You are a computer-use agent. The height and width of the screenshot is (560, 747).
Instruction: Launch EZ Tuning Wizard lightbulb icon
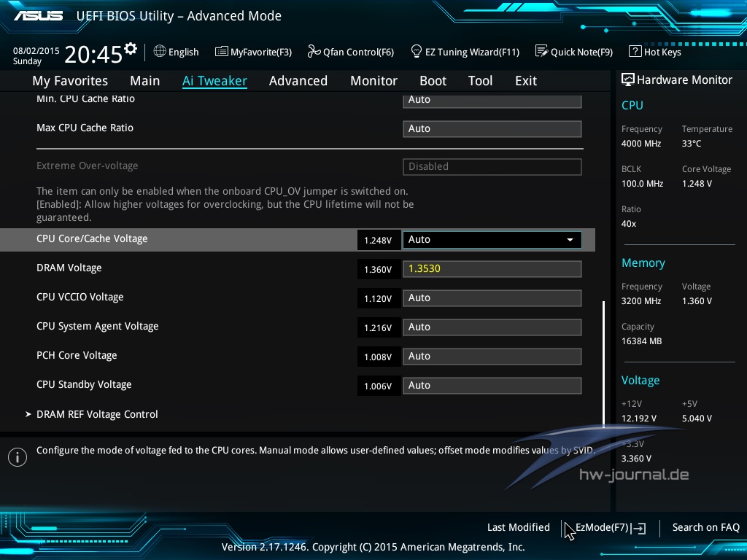click(417, 52)
